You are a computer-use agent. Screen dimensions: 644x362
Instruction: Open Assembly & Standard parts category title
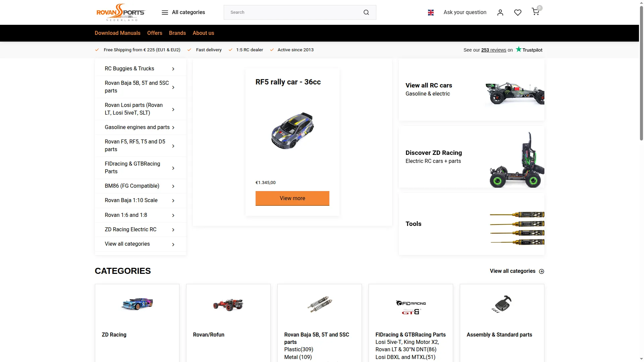click(499, 335)
